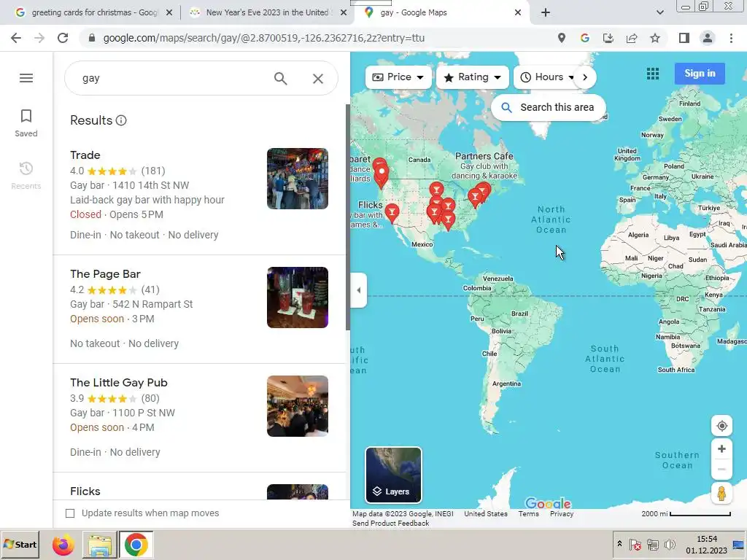Click the share page icon in address bar
747x560 pixels.
pyautogui.click(x=632, y=38)
